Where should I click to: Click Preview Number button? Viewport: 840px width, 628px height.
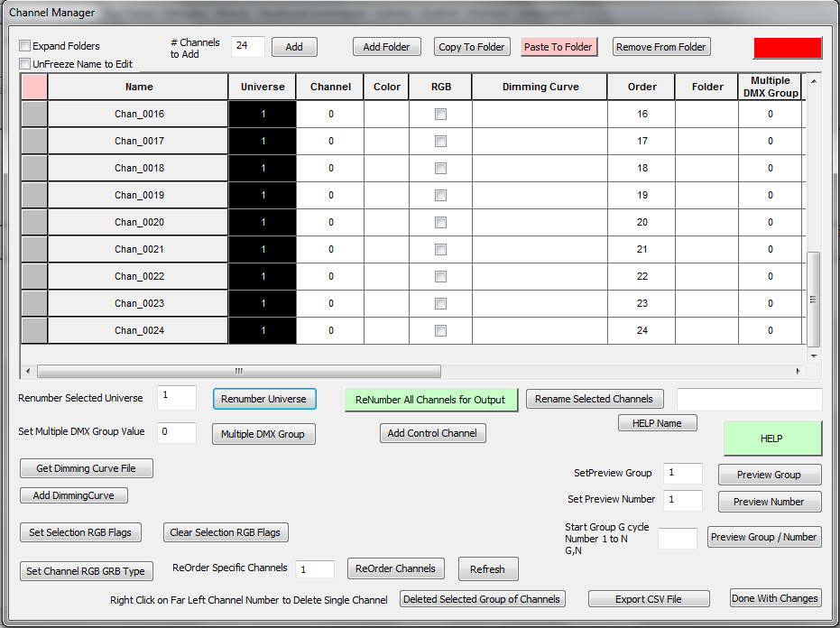(x=770, y=502)
